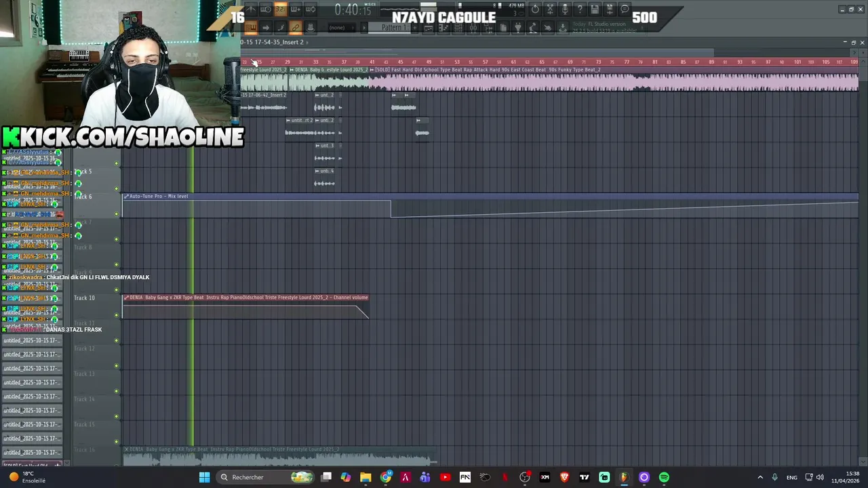Click bar 41 on the timeline ruler
The height and width of the screenshot is (488, 868).
pyautogui.click(x=372, y=62)
